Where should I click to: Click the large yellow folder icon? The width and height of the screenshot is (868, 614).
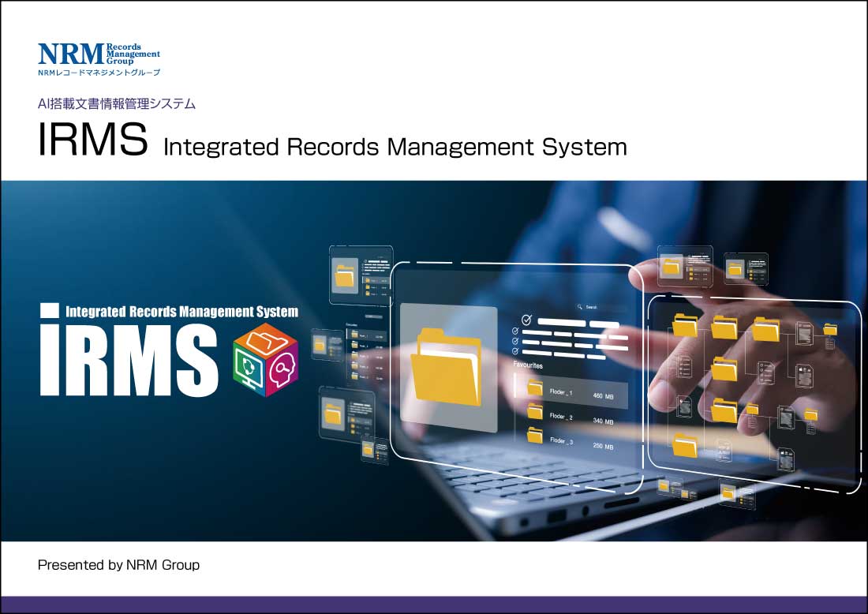446,367
